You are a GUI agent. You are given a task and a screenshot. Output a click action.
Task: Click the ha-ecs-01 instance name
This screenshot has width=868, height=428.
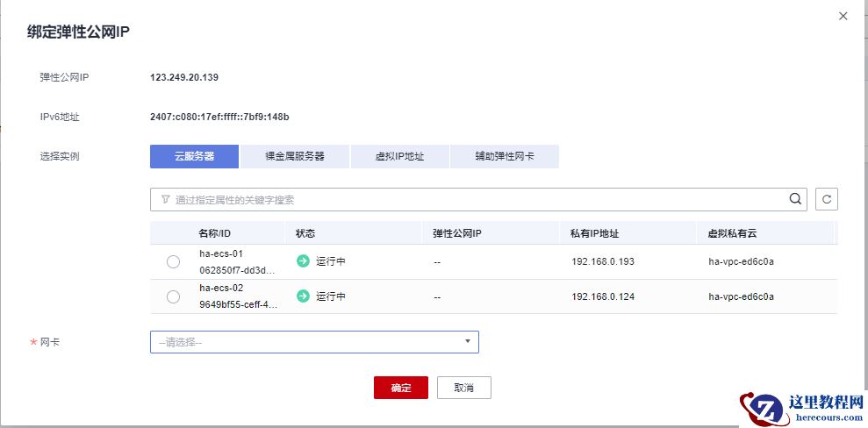[221, 253]
